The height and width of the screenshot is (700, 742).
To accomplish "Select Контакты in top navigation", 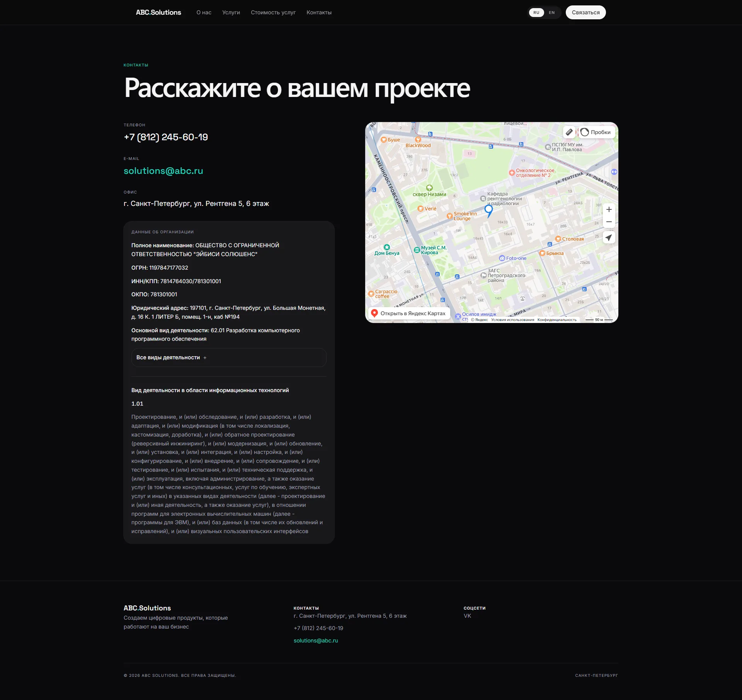I will pyautogui.click(x=319, y=12).
